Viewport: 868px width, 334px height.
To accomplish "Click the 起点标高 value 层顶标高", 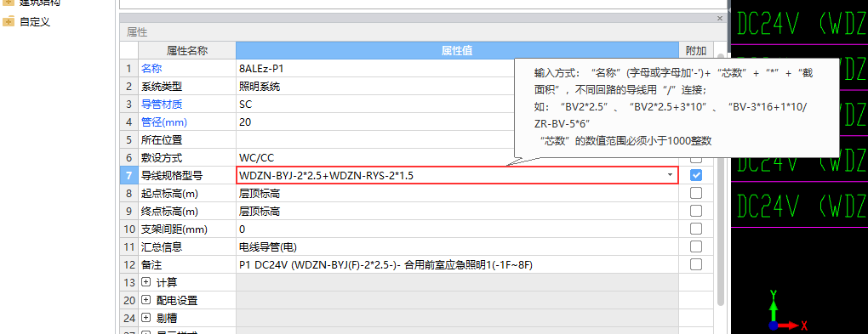I will (457, 193).
